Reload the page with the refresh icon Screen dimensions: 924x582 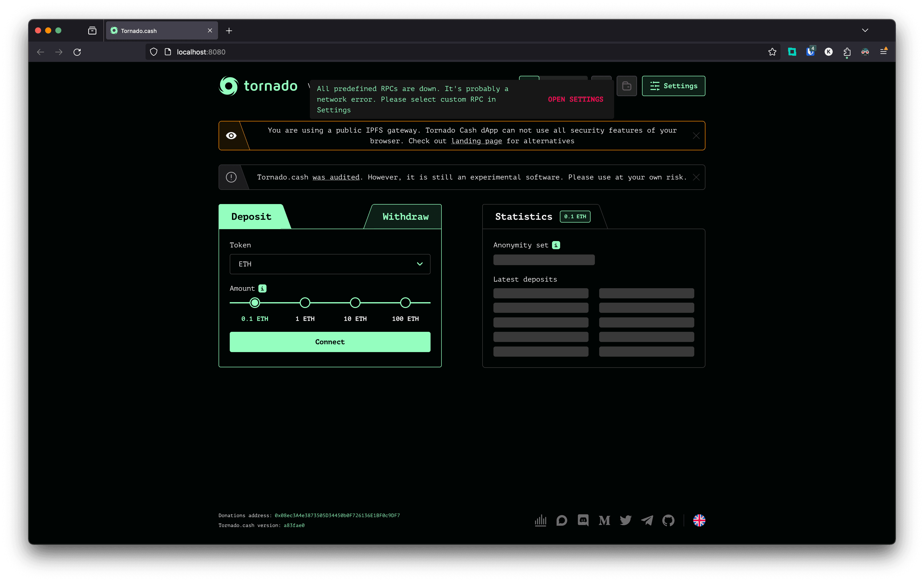[77, 52]
